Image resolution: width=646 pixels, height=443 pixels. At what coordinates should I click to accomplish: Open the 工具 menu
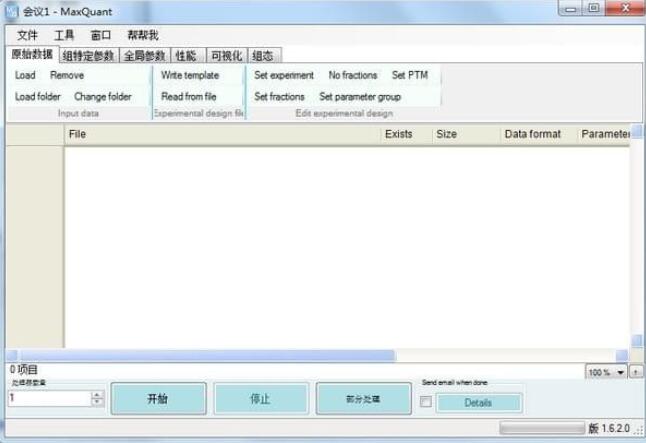tap(64, 35)
